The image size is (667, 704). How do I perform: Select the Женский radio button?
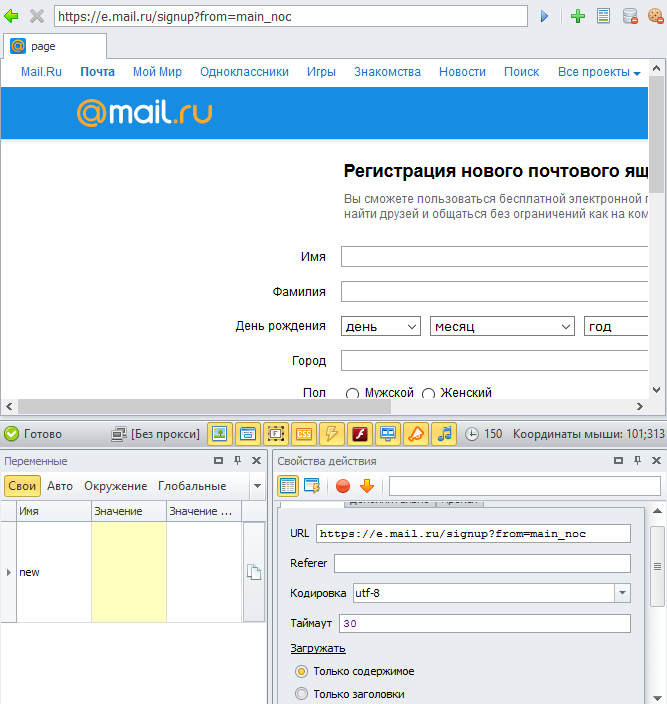[428, 394]
